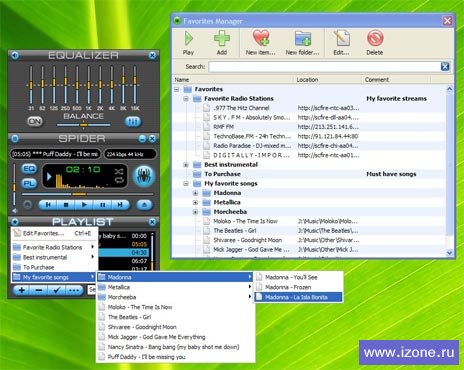Click the Spider seek bar
This screenshot has width=464, height=370.
pyautogui.click(x=87, y=194)
